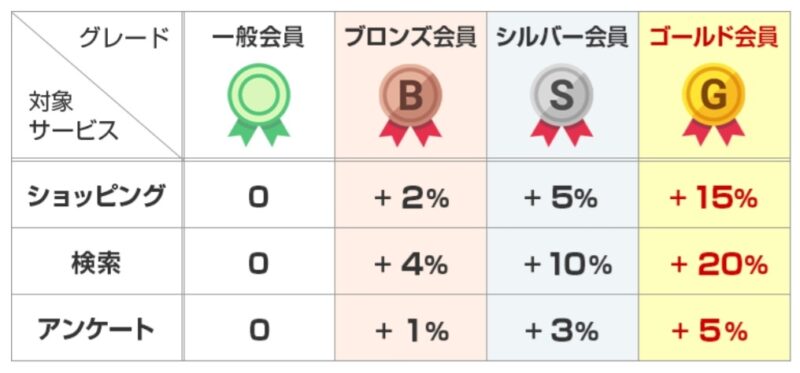This screenshot has width=800, height=373.
Task: Select the red ゴールド会員 header
Action: [x=714, y=38]
